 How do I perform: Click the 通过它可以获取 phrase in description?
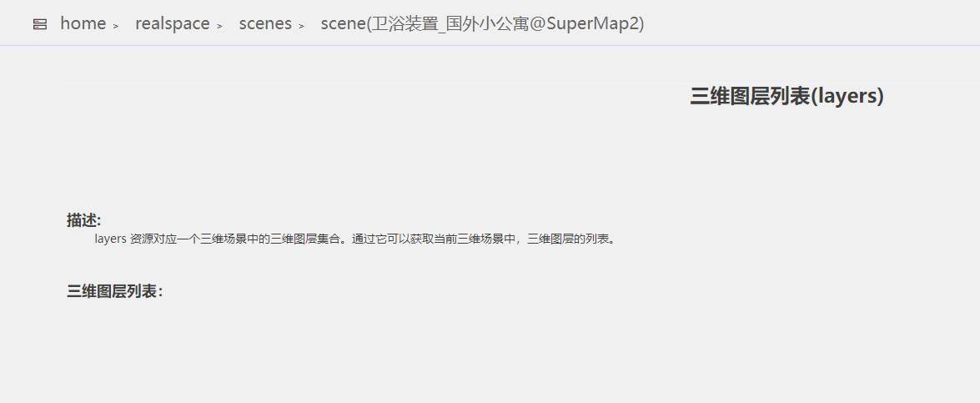[393, 239]
